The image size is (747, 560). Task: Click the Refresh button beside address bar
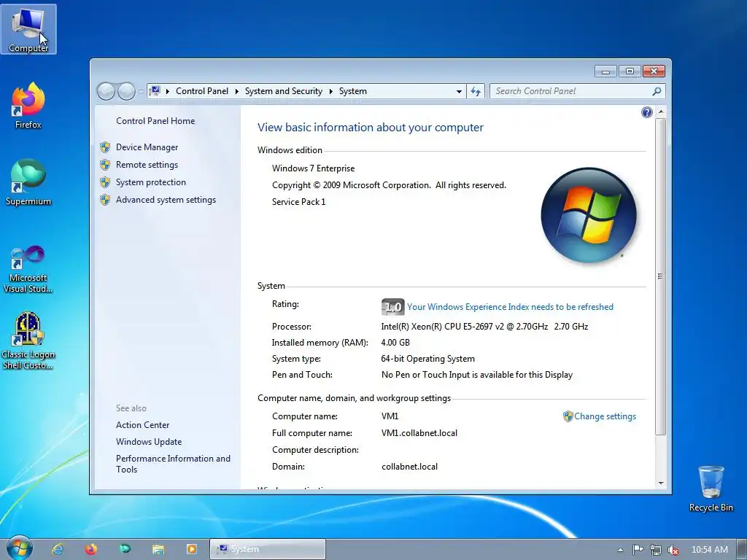click(x=476, y=91)
